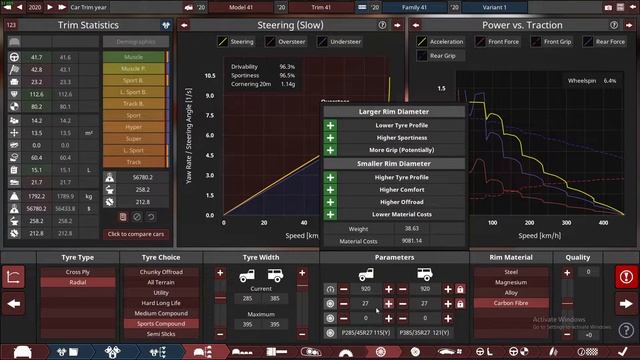Select the Variant 1 tab
The height and width of the screenshot is (360, 640).
pos(494,7)
